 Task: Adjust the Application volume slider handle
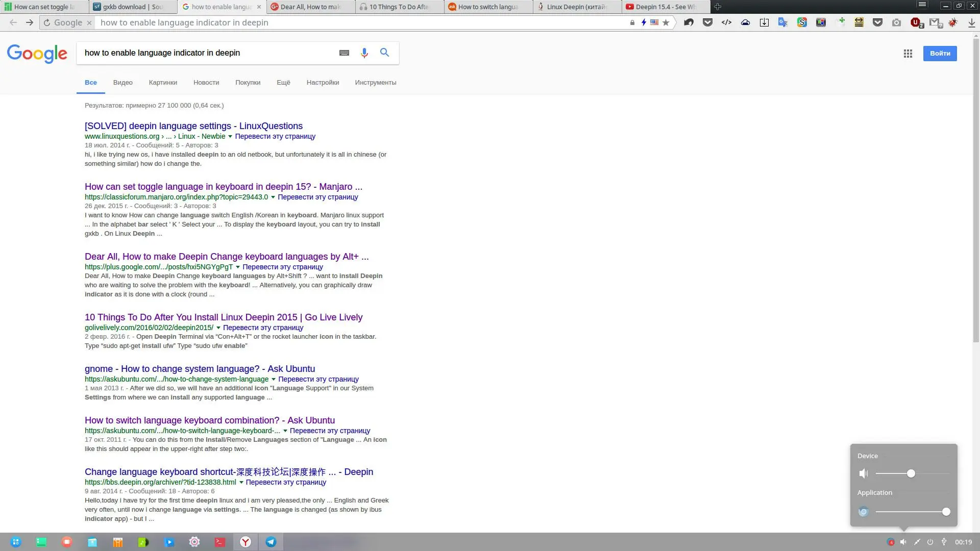click(x=946, y=512)
